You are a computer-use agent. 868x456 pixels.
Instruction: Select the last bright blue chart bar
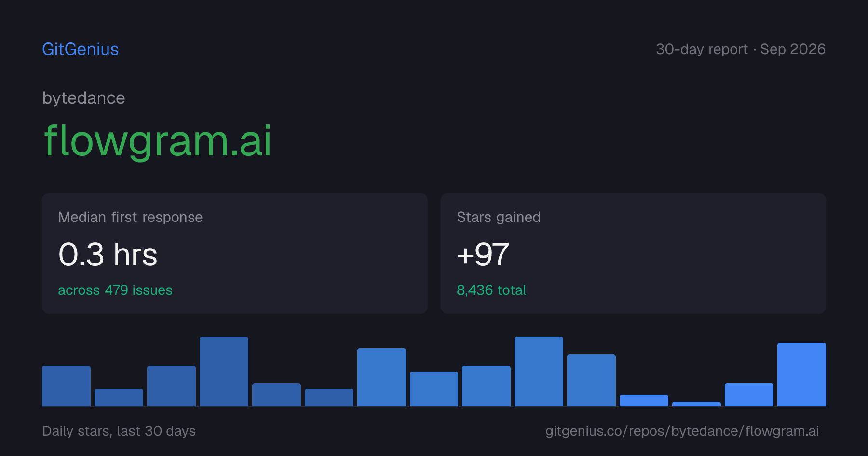click(801, 374)
